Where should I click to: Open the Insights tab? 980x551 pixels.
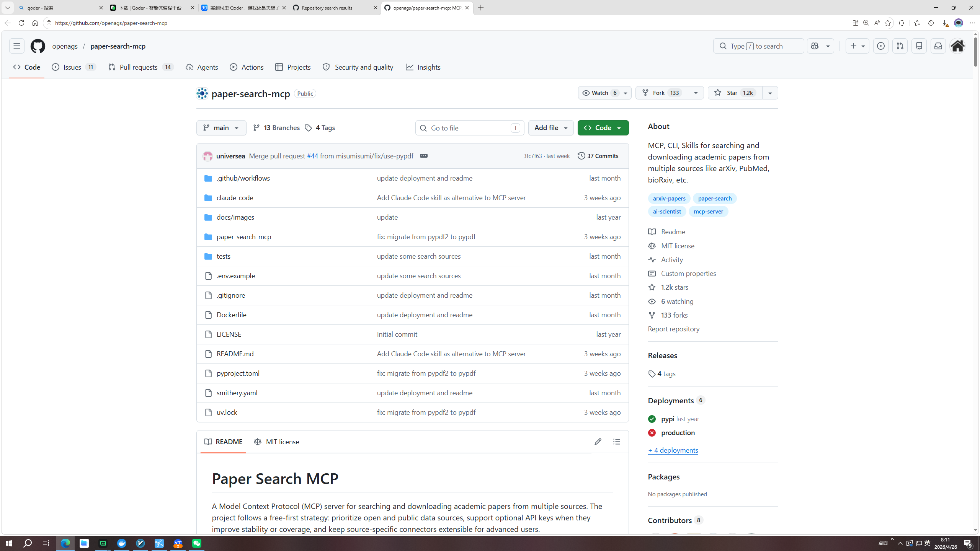click(423, 67)
